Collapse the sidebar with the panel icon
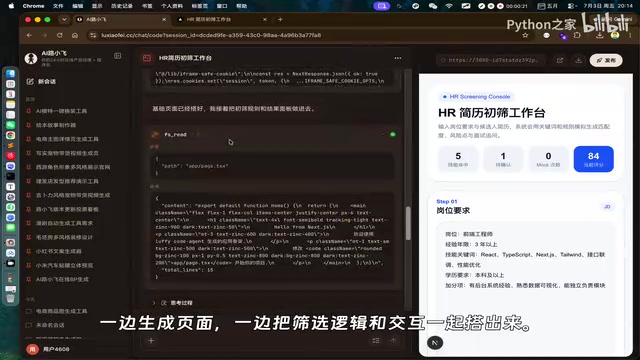Viewport: 640px width, 360px height. coord(118,56)
